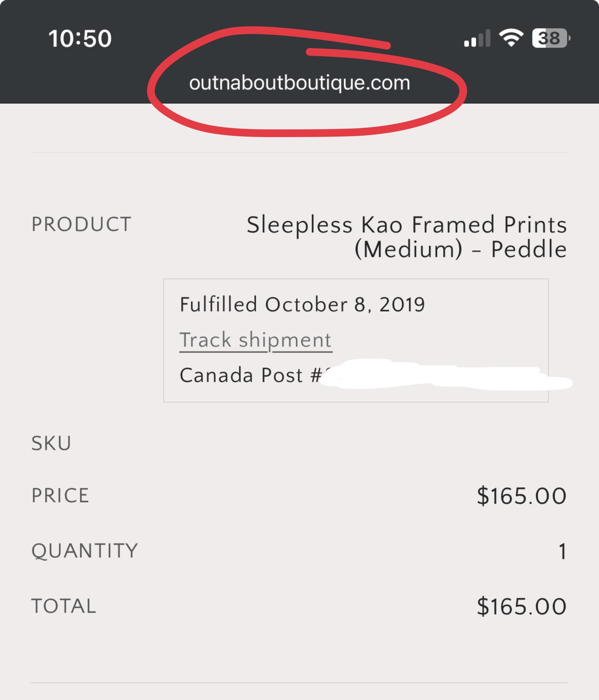The height and width of the screenshot is (700, 599).
Task: Tap the SKU row label
Action: point(51,443)
